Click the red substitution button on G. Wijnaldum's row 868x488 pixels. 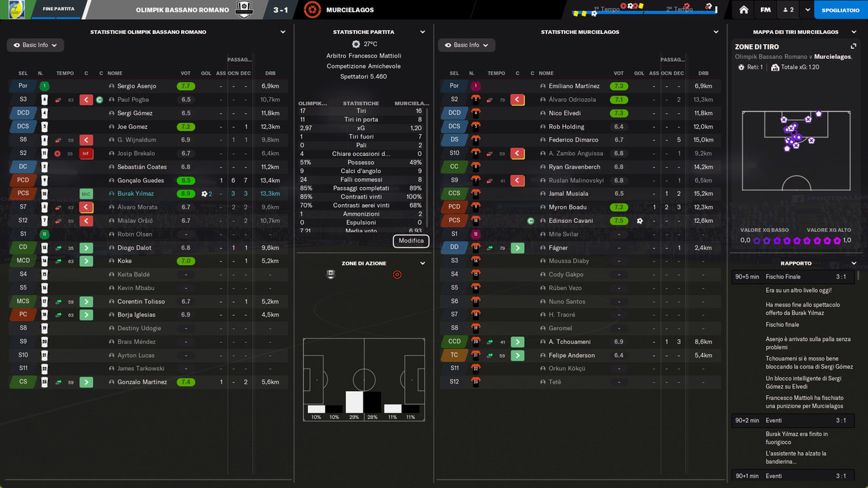85,140
